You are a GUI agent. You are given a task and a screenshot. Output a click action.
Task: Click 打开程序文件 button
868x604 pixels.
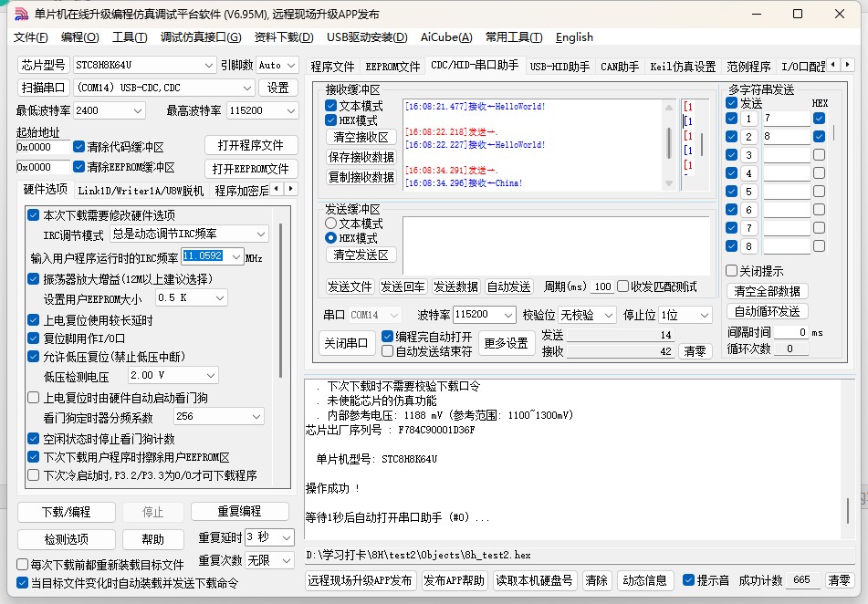251,145
